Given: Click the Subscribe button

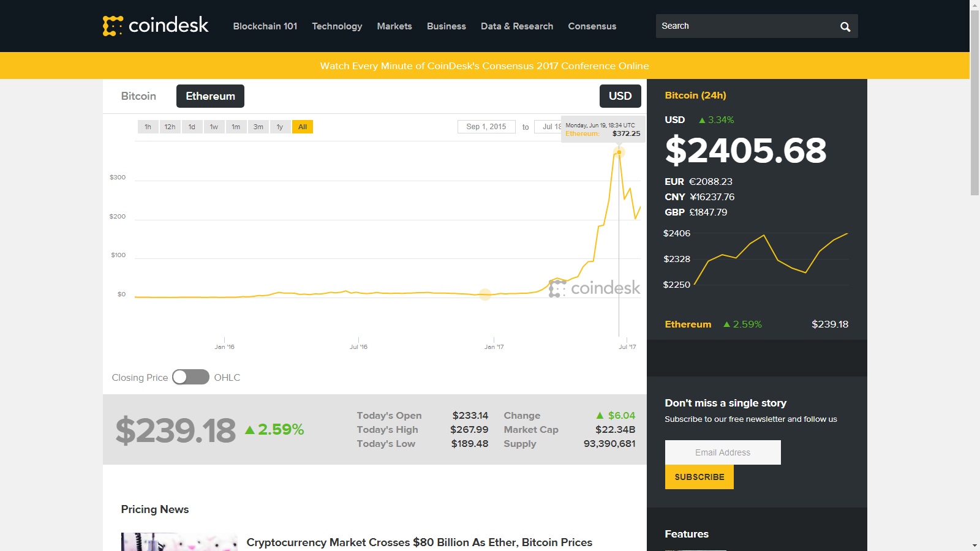Looking at the screenshot, I should pyautogui.click(x=699, y=477).
